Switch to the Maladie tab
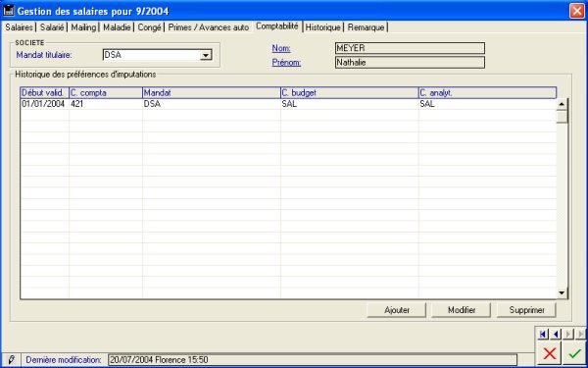The height and width of the screenshot is (368, 588). pyautogui.click(x=117, y=27)
